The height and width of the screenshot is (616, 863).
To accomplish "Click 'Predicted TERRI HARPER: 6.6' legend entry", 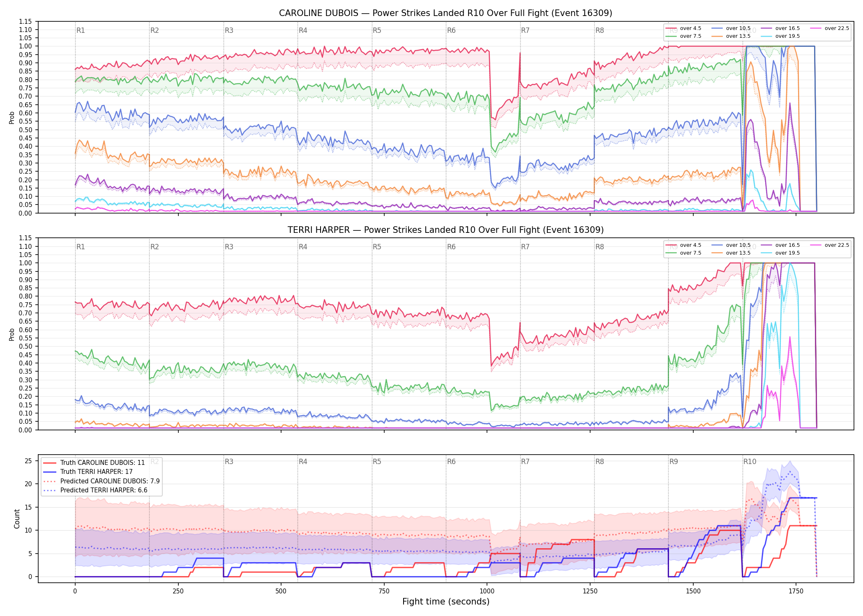I will coord(95,490).
